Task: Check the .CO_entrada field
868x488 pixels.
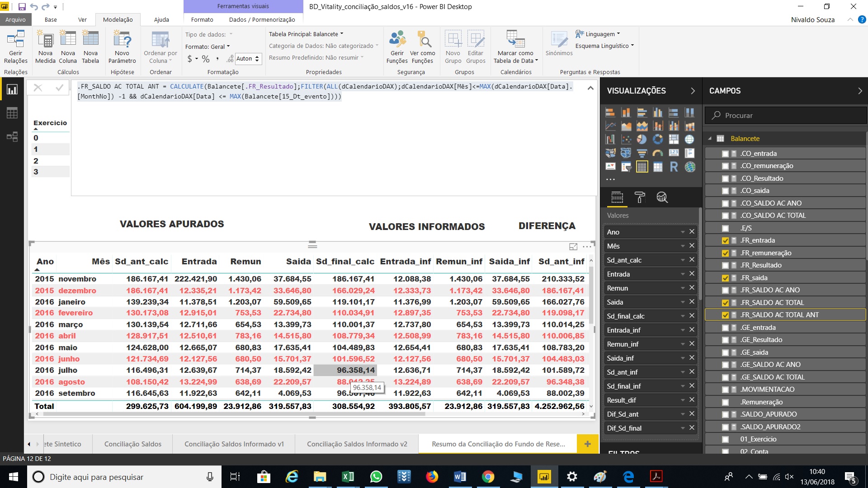Action: (725, 154)
